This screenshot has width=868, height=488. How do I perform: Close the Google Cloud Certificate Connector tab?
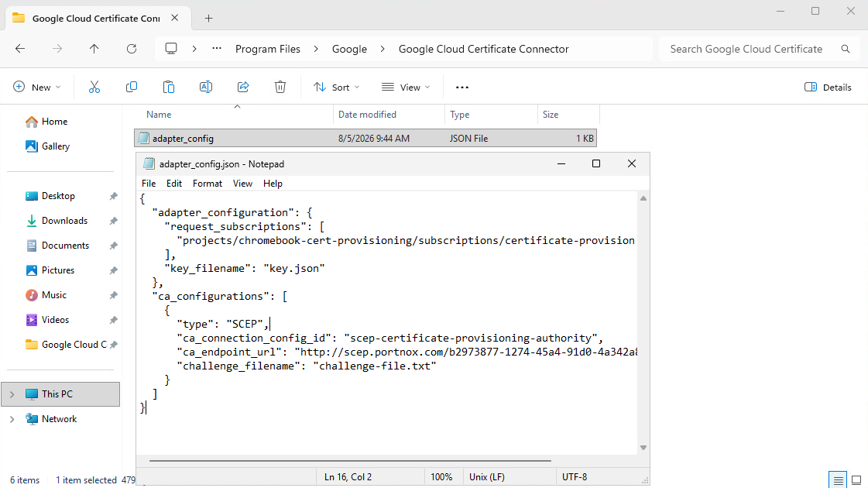click(174, 18)
